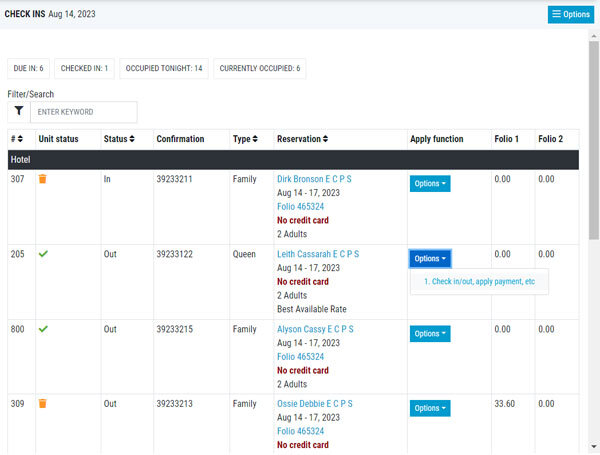Click the vertical scrollbar thumb
600x455 pixels.
[x=593, y=140]
